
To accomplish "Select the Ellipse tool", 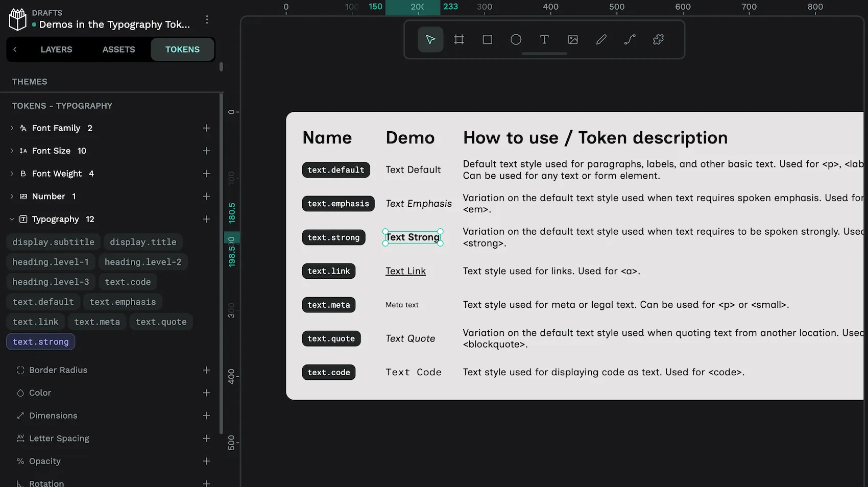I will coord(516,39).
